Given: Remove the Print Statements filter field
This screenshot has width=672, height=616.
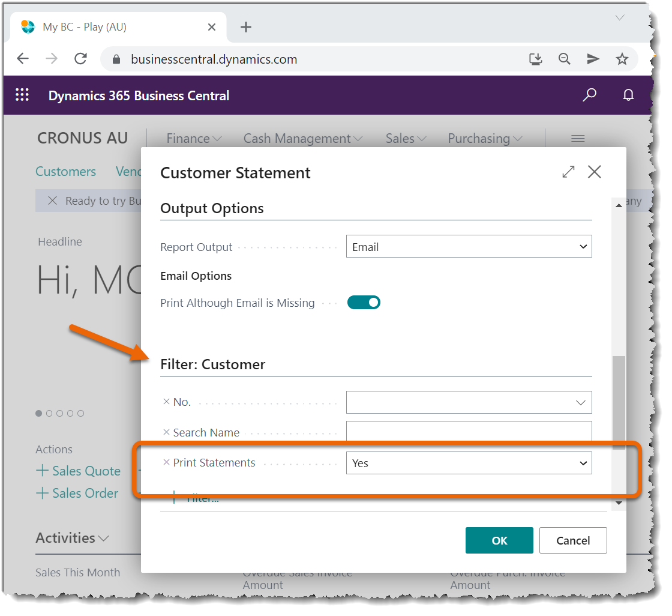Looking at the screenshot, I should tap(166, 462).
